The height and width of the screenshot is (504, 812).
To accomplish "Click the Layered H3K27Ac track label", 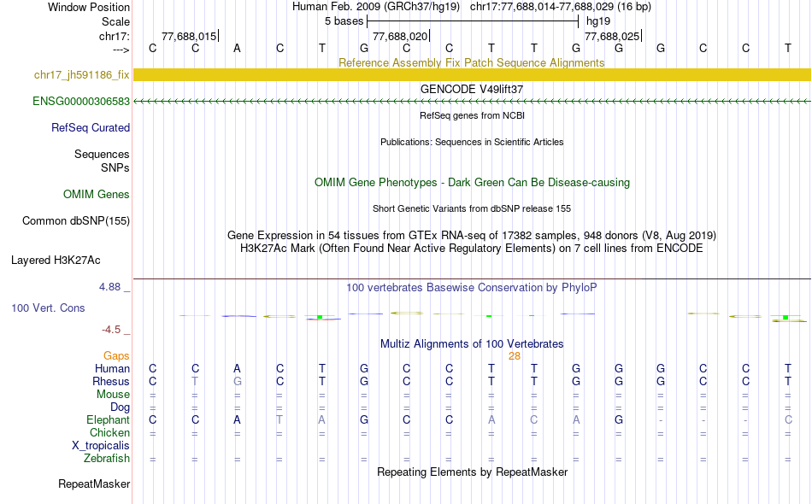I will click(56, 261).
